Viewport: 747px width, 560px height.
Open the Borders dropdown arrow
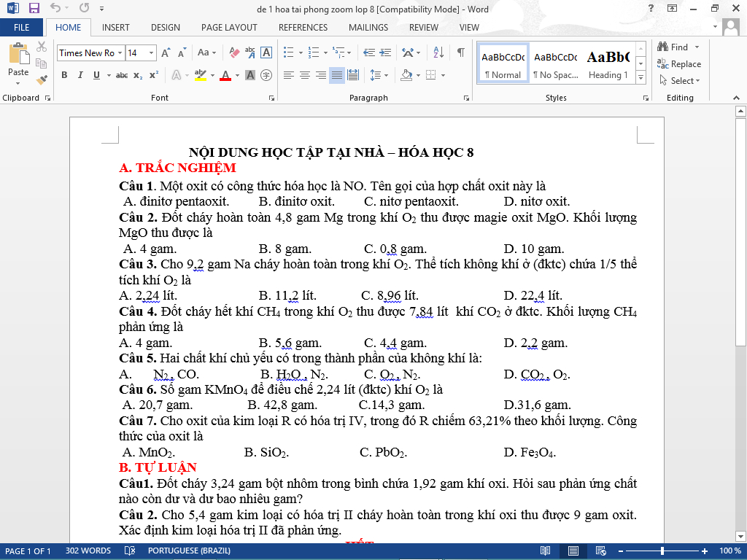443,75
